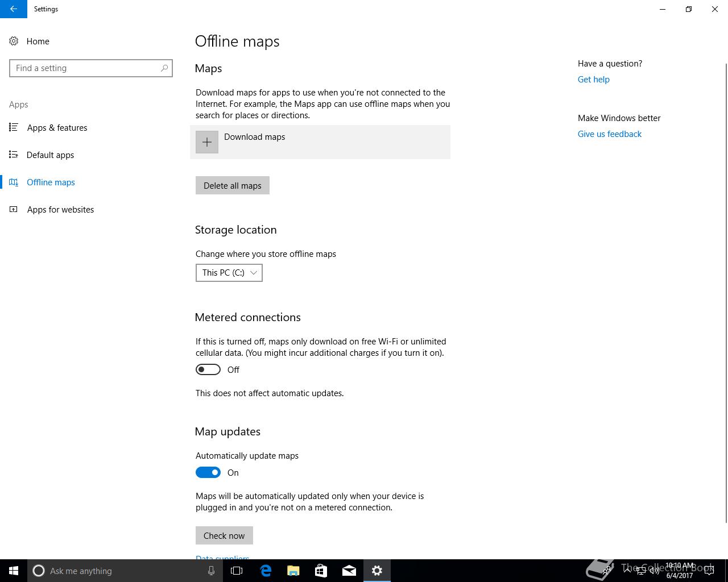Image resolution: width=728 pixels, height=582 pixels.
Task: Minimize the Settings window
Action: (663, 9)
